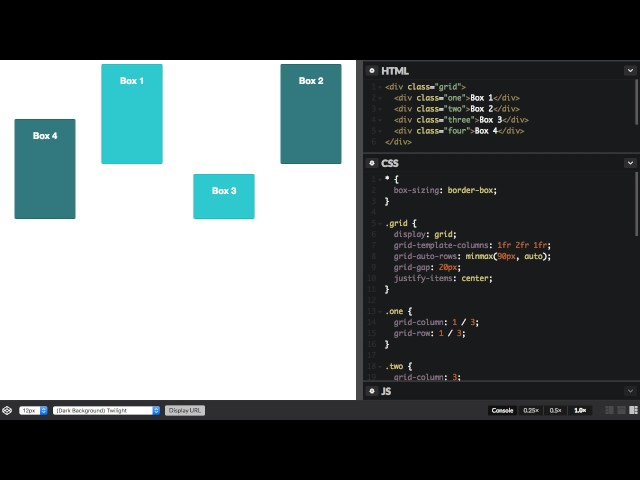640x480 pixels.
Task: Click the grid-template-columns line in CSS
Action: (472, 245)
